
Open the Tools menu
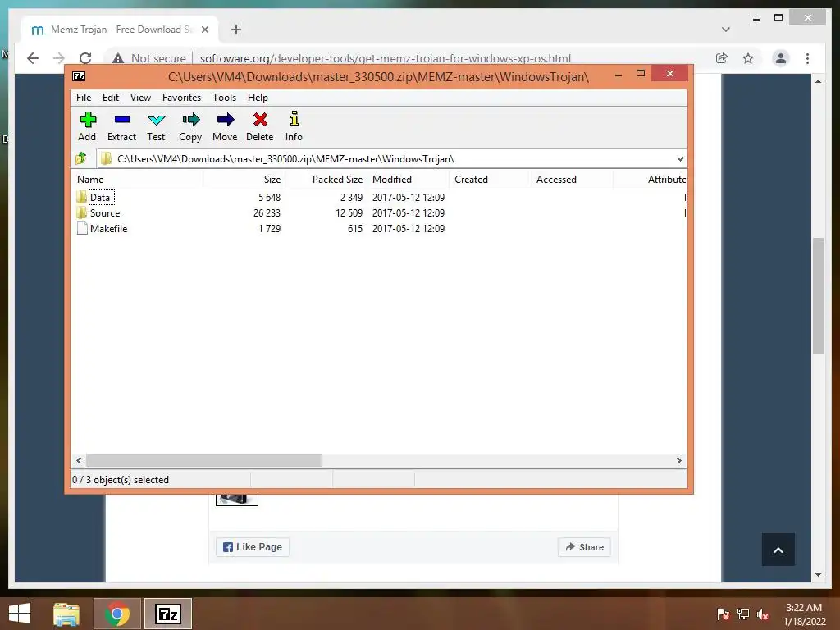[x=224, y=98]
